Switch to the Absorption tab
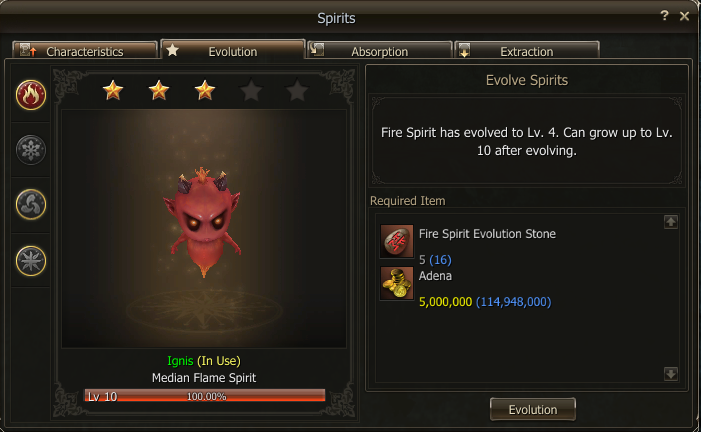 click(x=380, y=51)
